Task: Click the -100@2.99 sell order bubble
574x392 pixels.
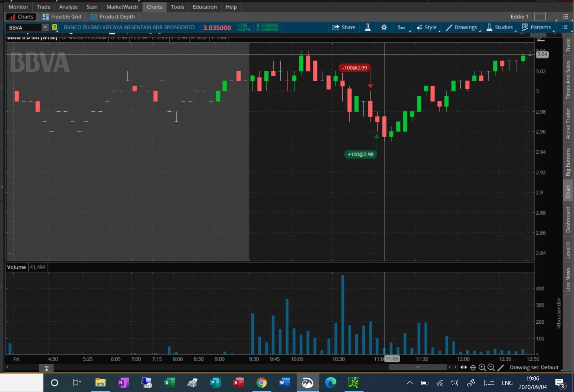Action: click(355, 68)
